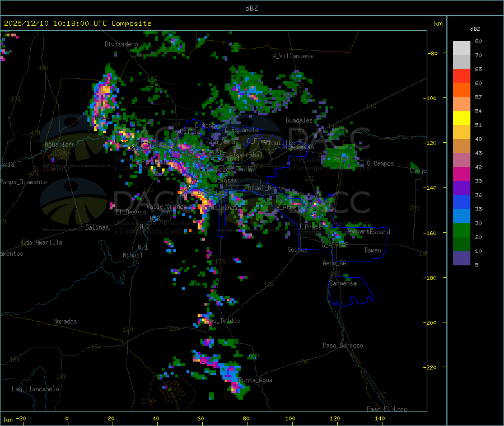Select the 'Aero_GA' label
Image resolution: width=504 pixels, height=426 pixels.
point(334,263)
